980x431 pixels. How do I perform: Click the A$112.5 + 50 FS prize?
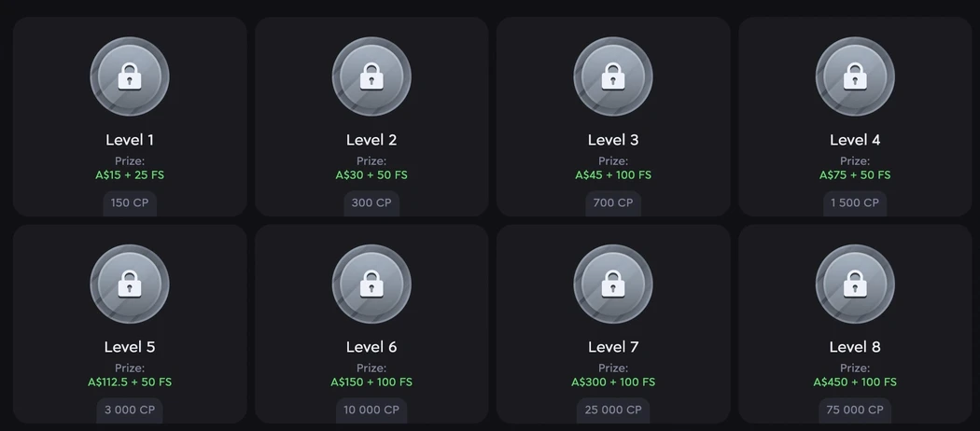pos(130,382)
